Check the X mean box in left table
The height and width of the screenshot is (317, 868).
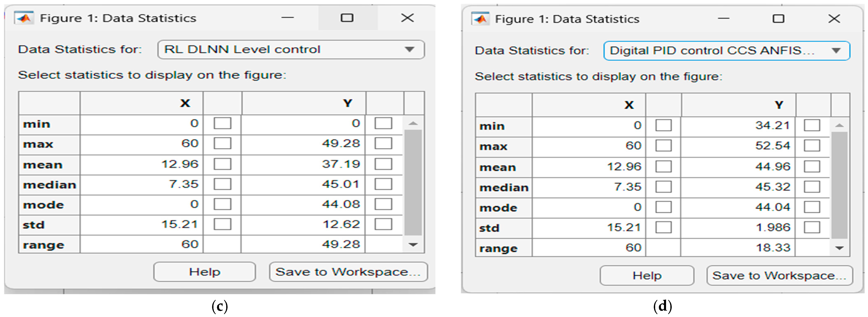[222, 164]
